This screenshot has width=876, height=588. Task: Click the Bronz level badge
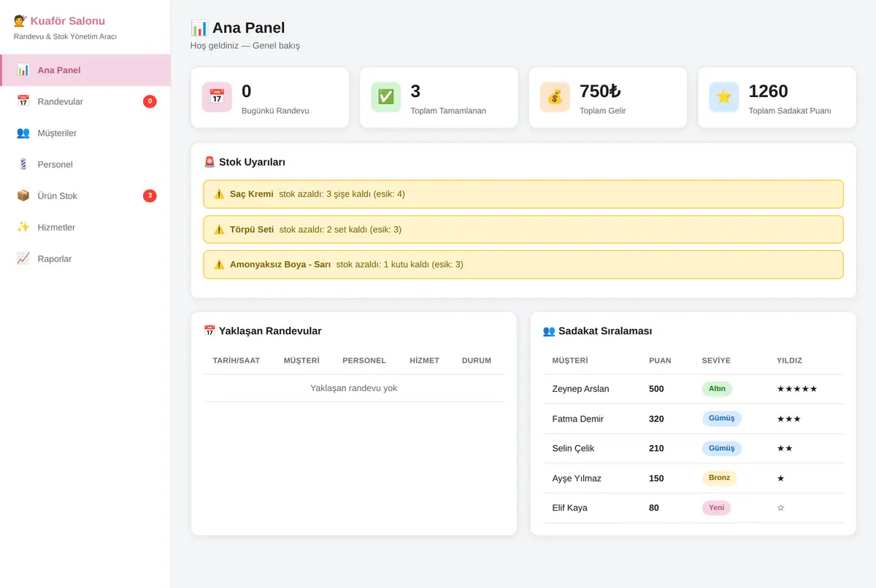719,478
